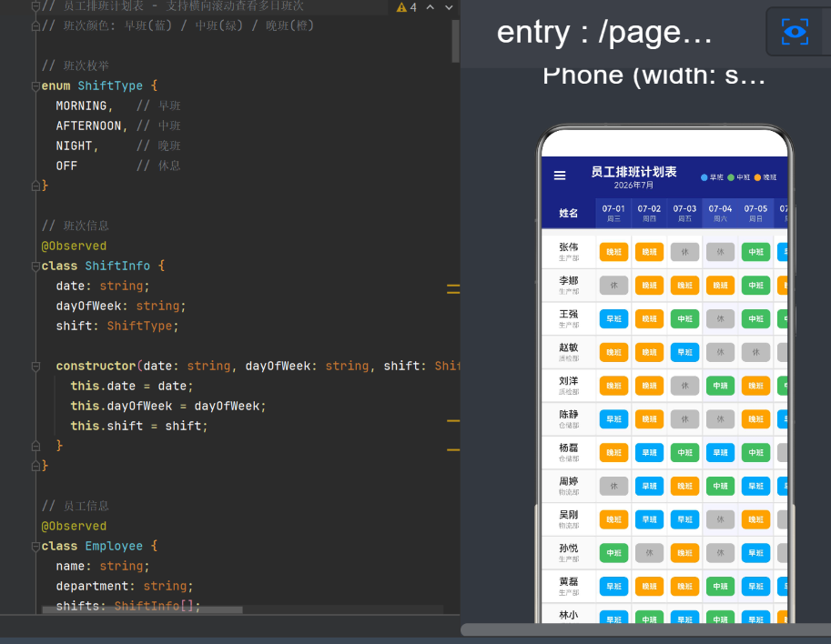Screen dimensions: 831x644
Task: Click the previewer horizontal scrollbar
Action: click(x=645, y=629)
